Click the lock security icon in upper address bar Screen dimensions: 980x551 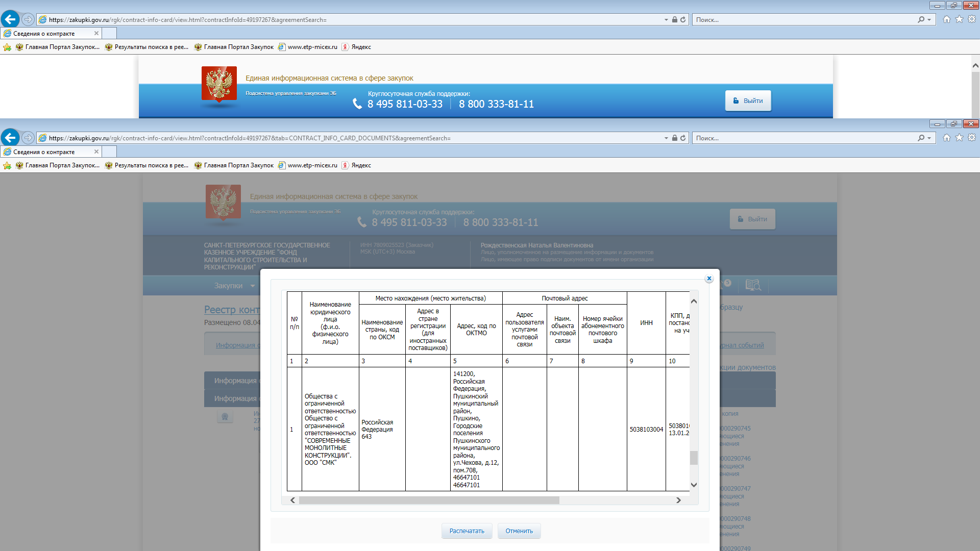[x=675, y=19]
